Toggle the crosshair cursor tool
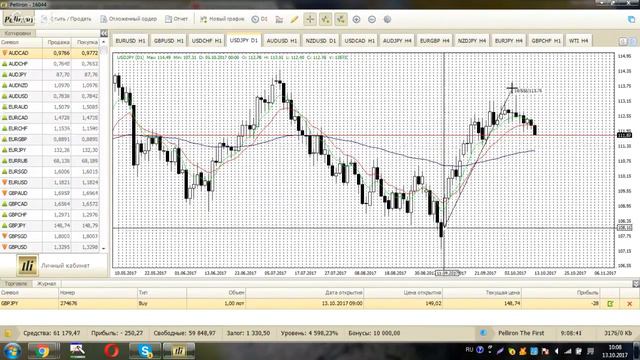Image resolution: width=640 pixels, height=360 pixels. click(x=310, y=19)
